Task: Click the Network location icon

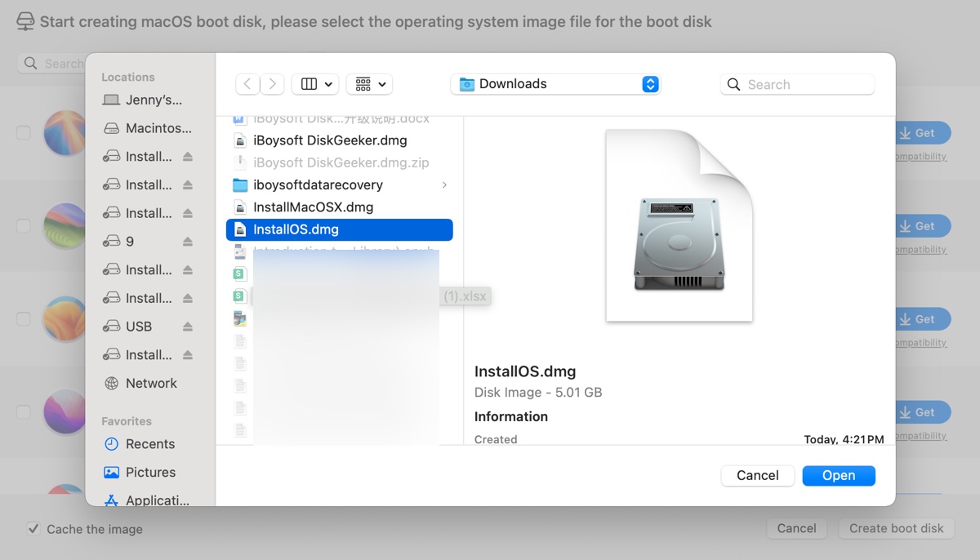Action: point(112,384)
